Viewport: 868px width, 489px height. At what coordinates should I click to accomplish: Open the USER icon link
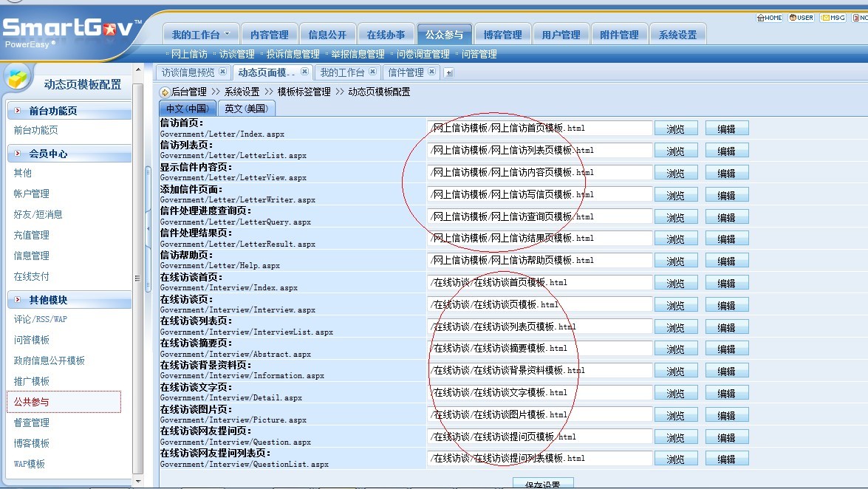(801, 18)
